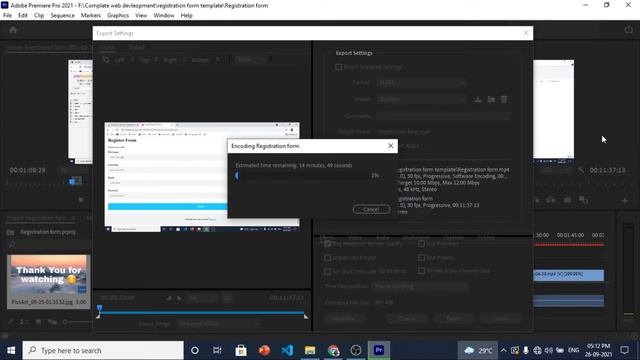Image resolution: width=640 pixels, height=360 pixels.
Task: Open the Help menu
Action: (187, 16)
